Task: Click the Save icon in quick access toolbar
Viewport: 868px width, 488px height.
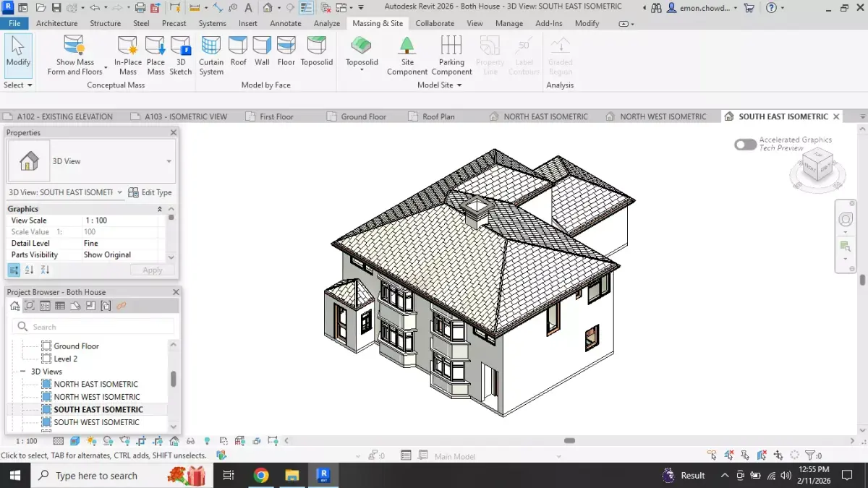Action: tap(57, 8)
